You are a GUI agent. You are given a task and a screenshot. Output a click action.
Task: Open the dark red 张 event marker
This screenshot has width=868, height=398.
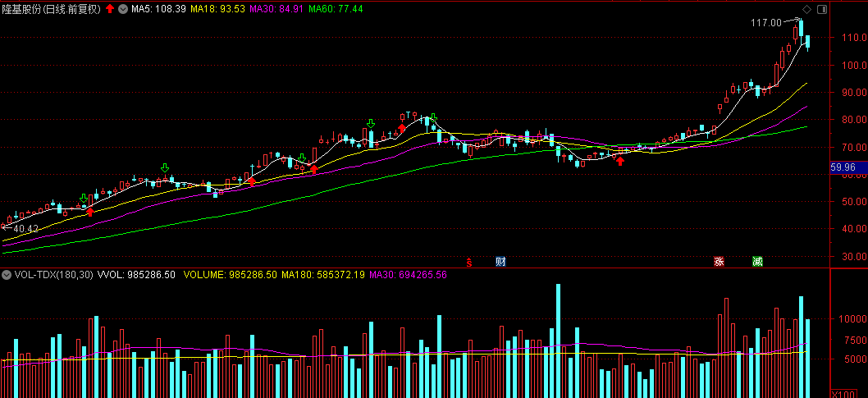click(x=719, y=262)
